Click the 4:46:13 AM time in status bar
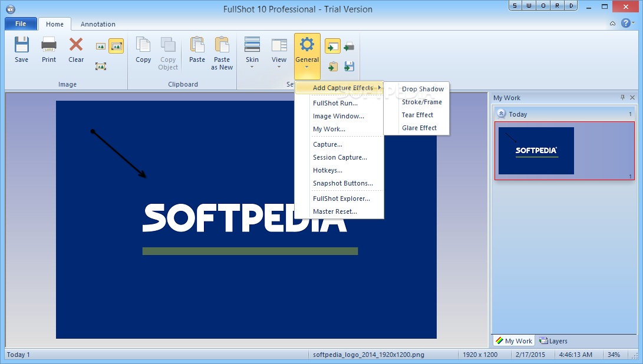This screenshot has height=364, width=643. (x=575, y=355)
